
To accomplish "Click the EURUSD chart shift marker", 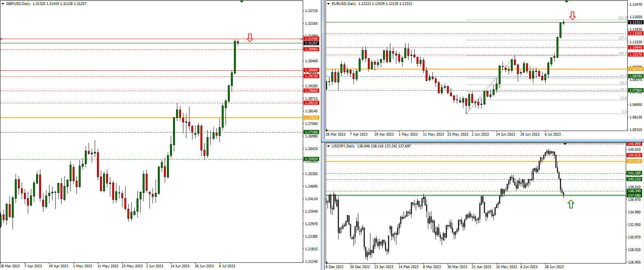I will click(566, 2).
